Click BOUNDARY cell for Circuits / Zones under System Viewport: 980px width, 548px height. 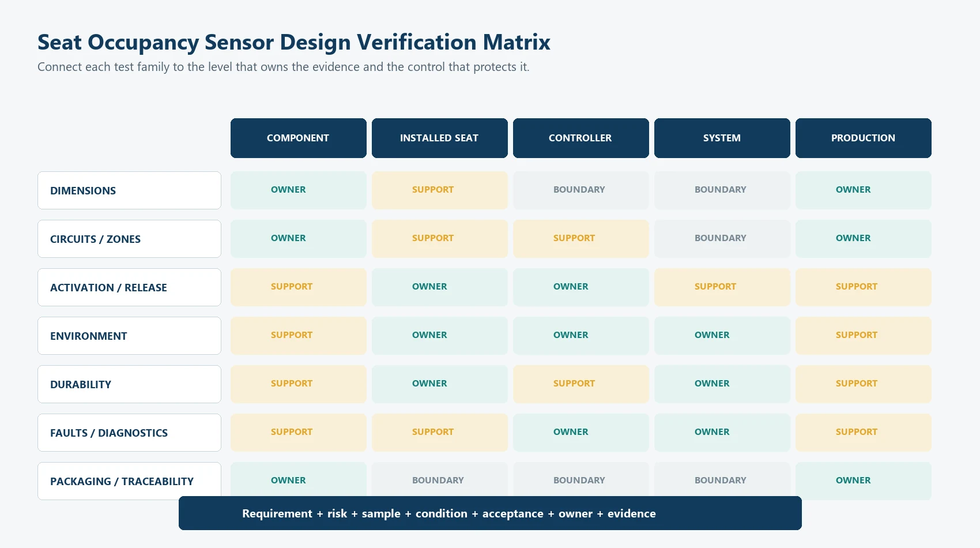722,239
